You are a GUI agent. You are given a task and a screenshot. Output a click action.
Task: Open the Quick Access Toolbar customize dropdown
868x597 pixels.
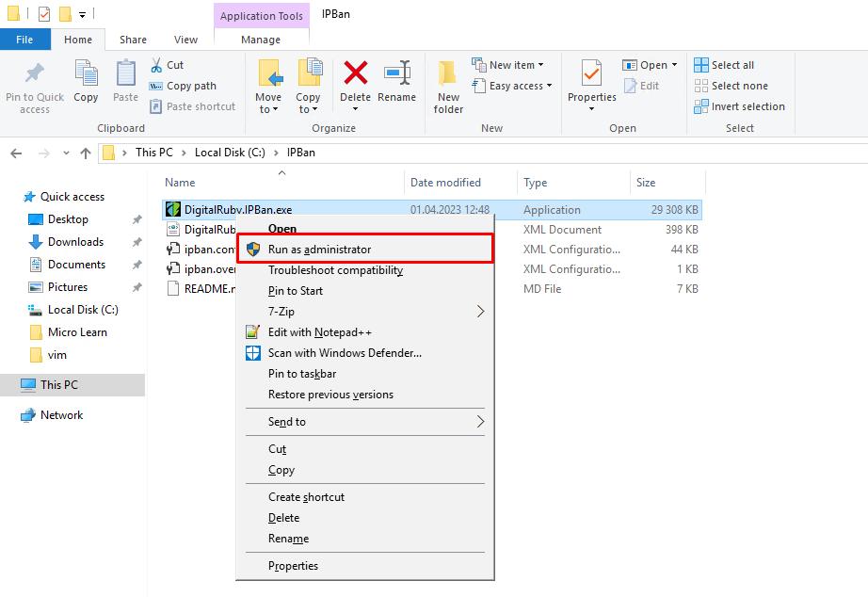point(82,15)
